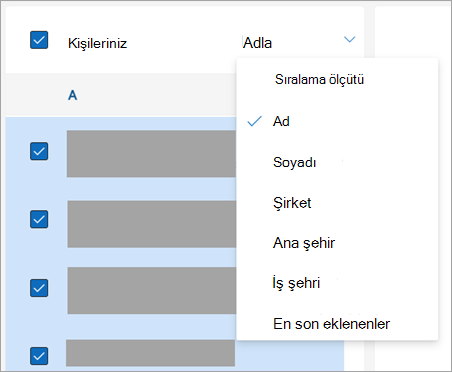The image size is (452, 372).
Task: Click the Adla sort label
Action: point(257,43)
